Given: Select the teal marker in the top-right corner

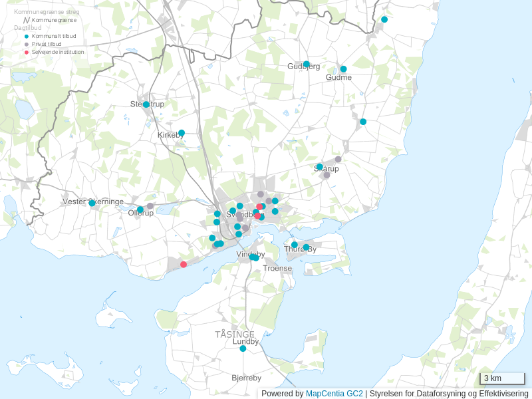Looking at the screenshot, I should point(384,19).
